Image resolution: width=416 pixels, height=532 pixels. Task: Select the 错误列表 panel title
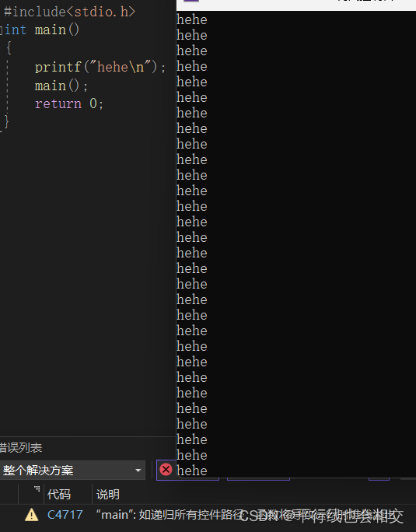pos(21,448)
